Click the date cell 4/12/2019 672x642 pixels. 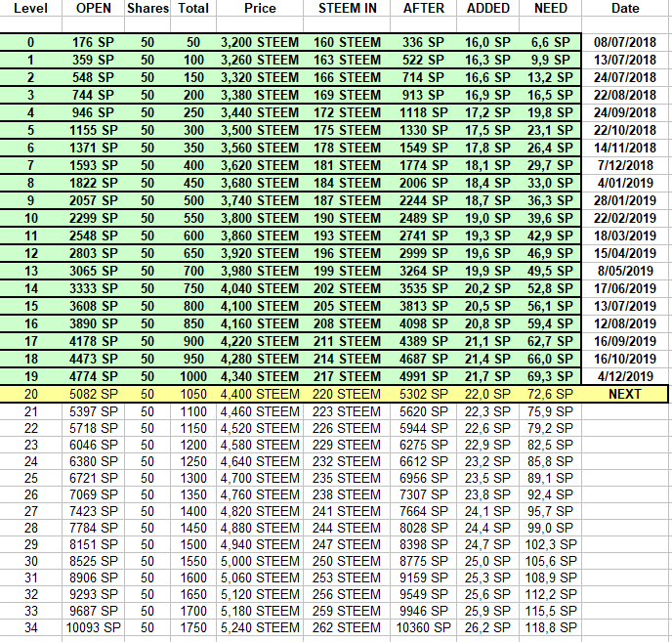[x=624, y=376]
